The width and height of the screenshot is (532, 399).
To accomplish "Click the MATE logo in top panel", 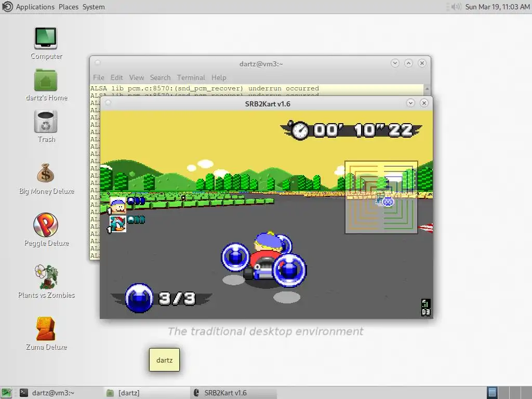I will (7, 7).
